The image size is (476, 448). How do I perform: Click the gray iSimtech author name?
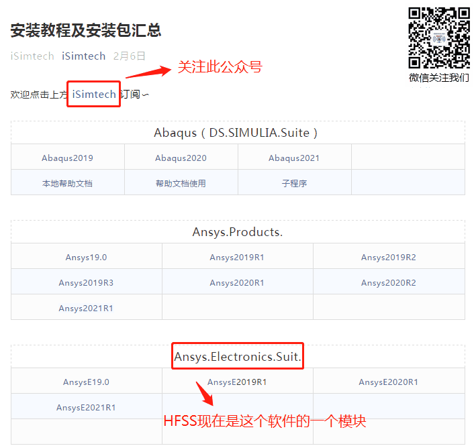pyautogui.click(x=32, y=56)
